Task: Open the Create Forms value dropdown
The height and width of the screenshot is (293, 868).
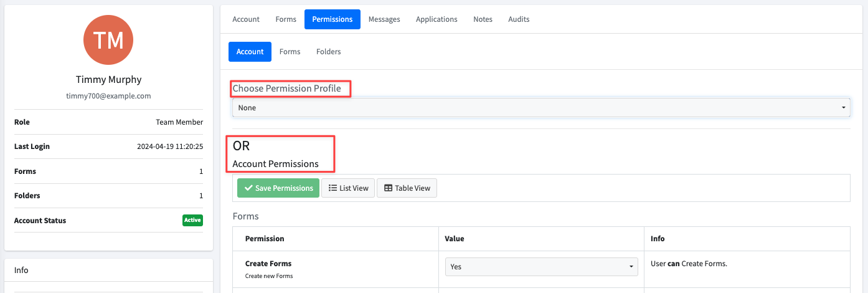Action: tap(541, 267)
